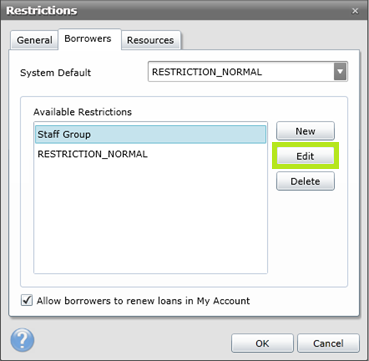Click the New restriction button
This screenshot has width=369, height=361.
tap(305, 131)
